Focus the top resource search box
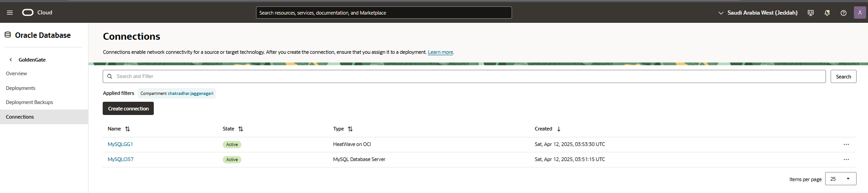Image resolution: width=868 pixels, height=193 pixels. tap(384, 13)
